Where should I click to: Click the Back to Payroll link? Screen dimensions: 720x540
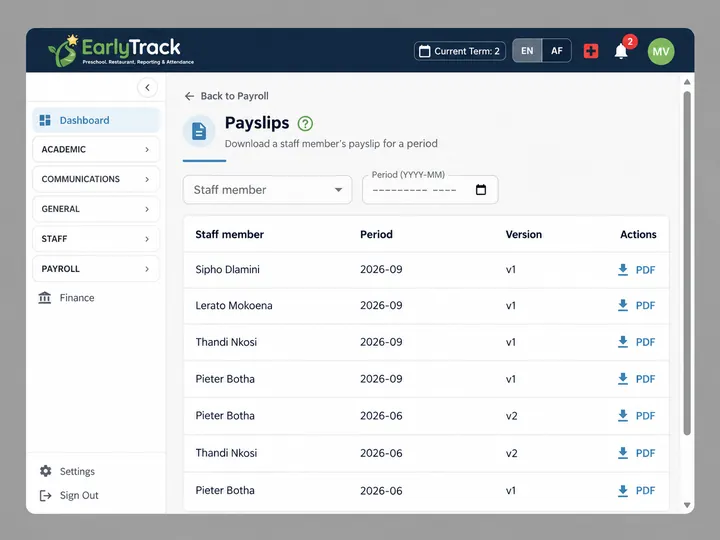click(226, 96)
